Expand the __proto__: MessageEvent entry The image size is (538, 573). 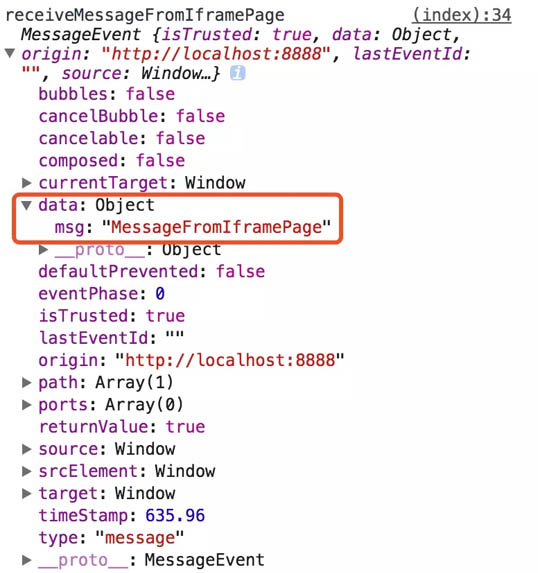(26, 560)
